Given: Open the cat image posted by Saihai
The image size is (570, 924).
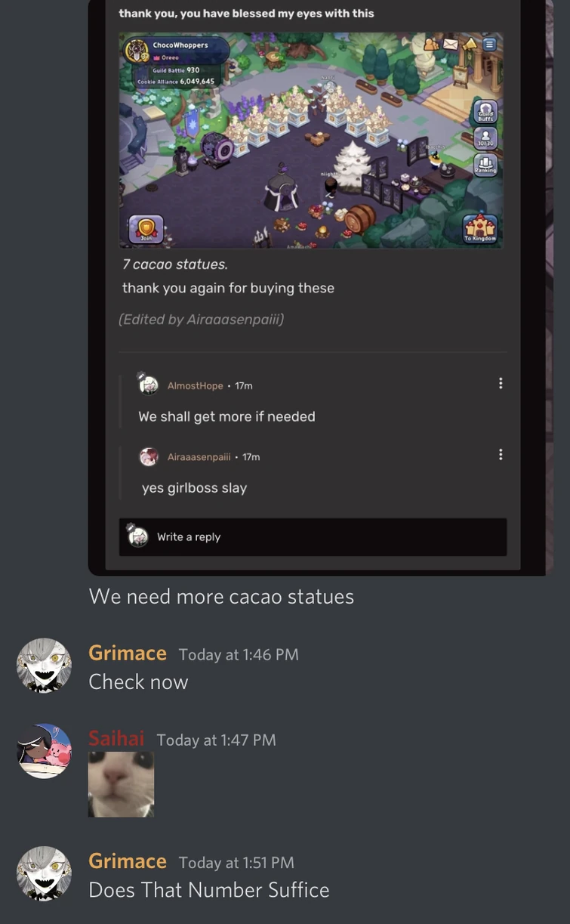Looking at the screenshot, I should click(x=121, y=784).
